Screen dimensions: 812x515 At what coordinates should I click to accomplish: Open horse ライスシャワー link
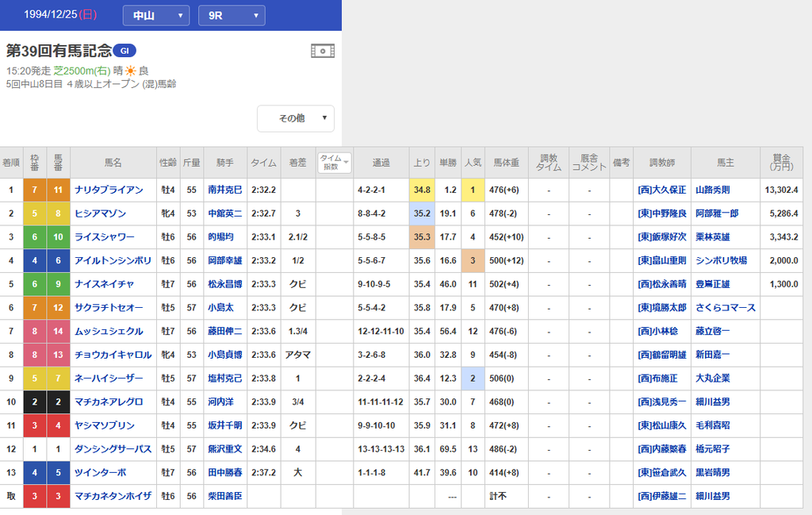[x=104, y=236]
